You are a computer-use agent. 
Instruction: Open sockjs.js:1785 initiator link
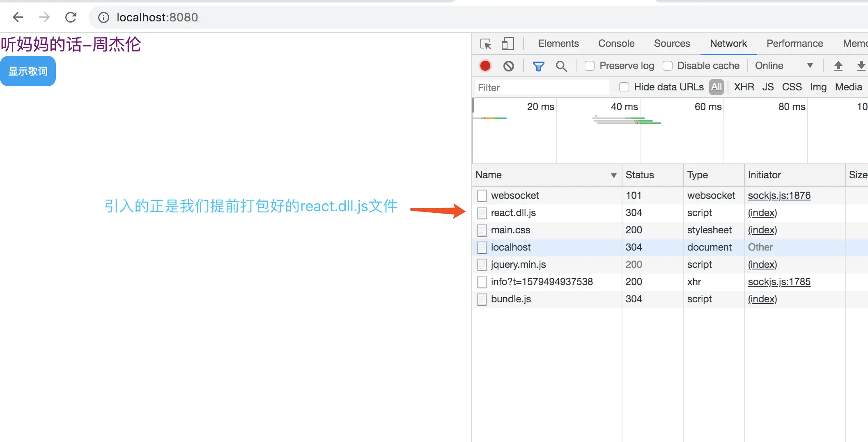pos(779,282)
